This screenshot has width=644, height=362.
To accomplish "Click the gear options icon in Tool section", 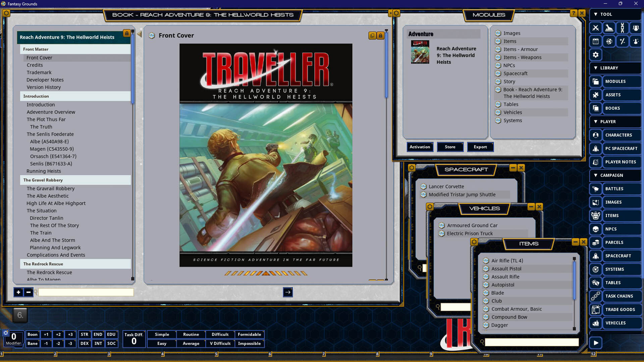I will tap(596, 55).
